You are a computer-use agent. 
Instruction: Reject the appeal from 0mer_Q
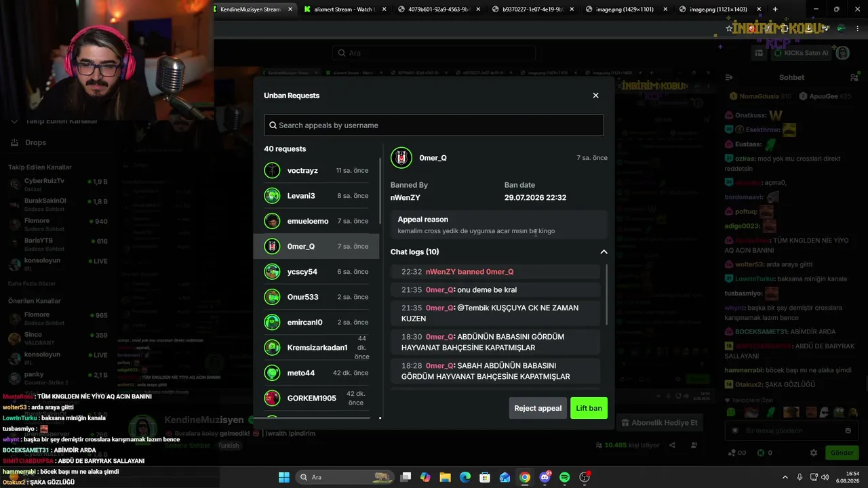click(538, 408)
